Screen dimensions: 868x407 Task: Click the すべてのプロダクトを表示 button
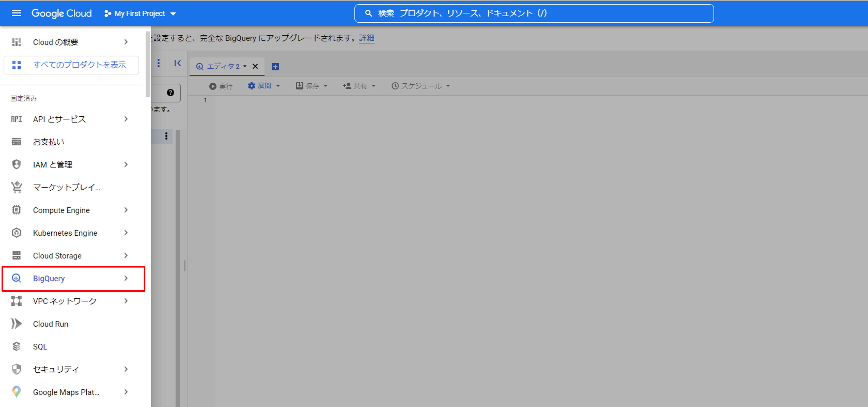pyautogui.click(x=71, y=65)
